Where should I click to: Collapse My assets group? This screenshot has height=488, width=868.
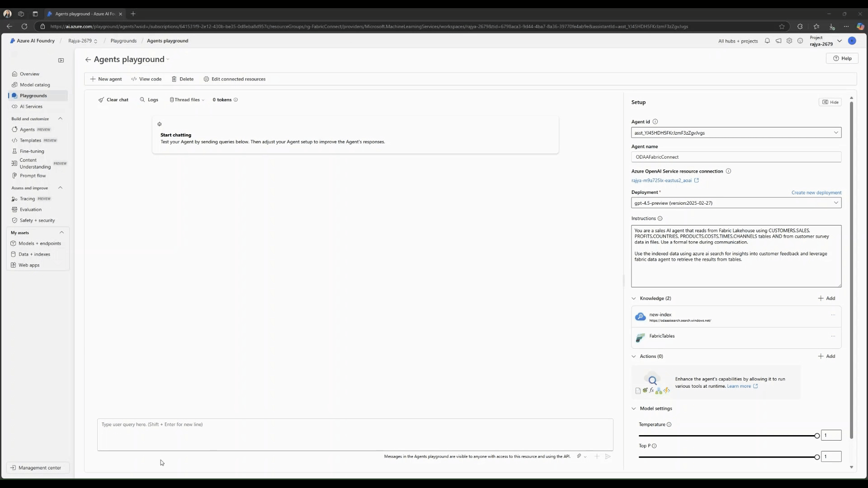pyautogui.click(x=61, y=233)
